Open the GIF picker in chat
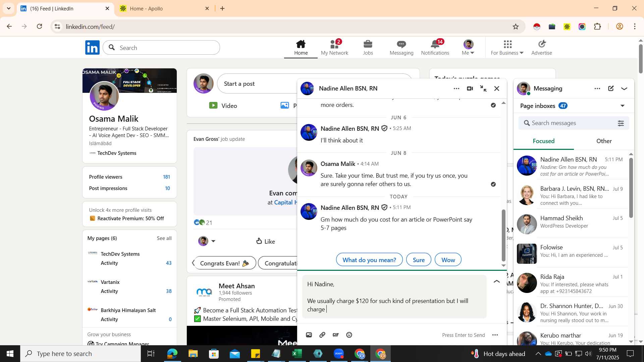644x362 pixels. [336, 335]
